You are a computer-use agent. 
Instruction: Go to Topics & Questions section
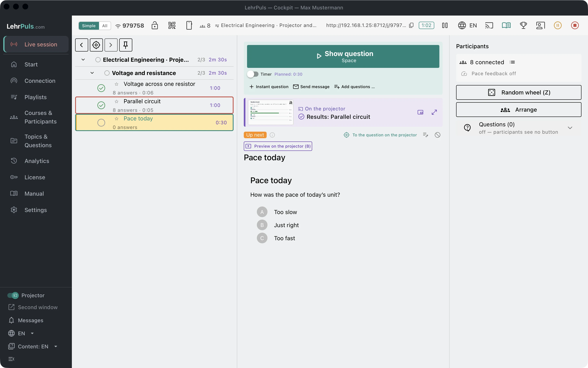[36, 141]
